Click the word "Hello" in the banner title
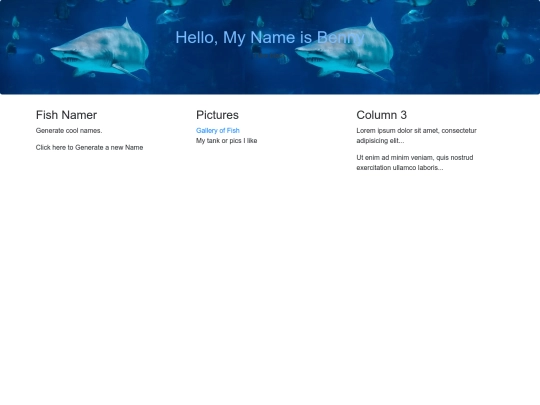540x405 pixels. point(196,38)
